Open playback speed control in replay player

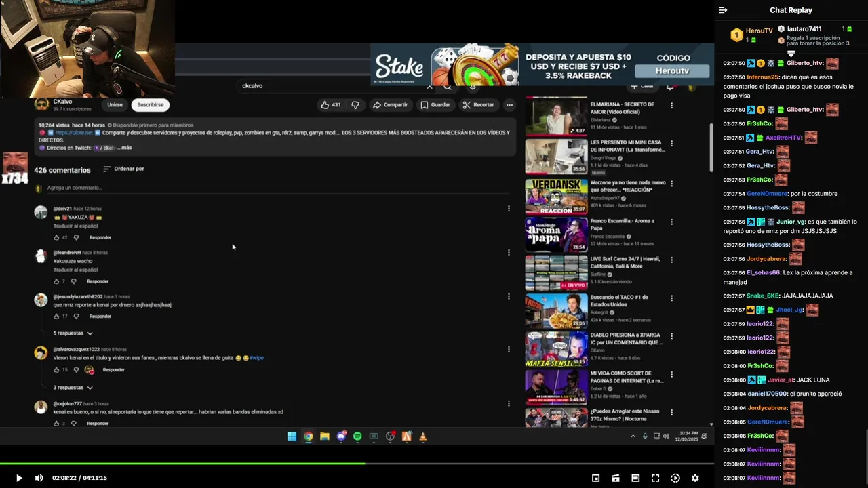[x=675, y=478]
